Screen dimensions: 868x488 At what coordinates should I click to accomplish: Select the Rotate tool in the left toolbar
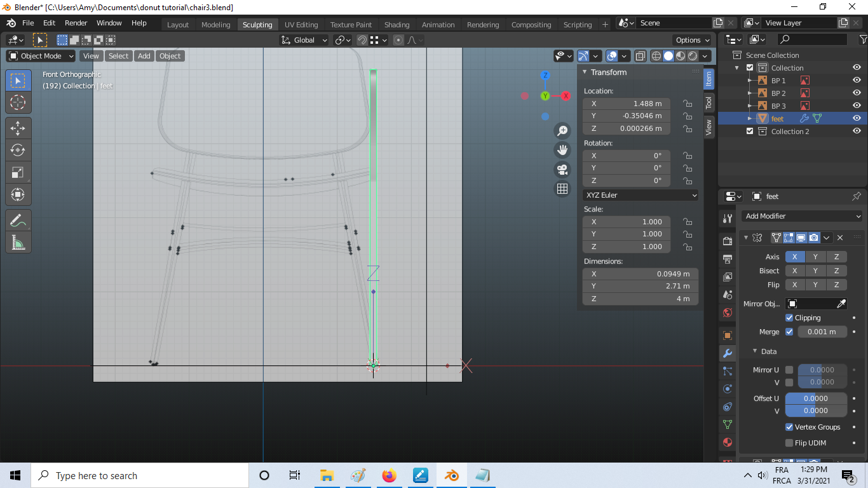[18, 150]
